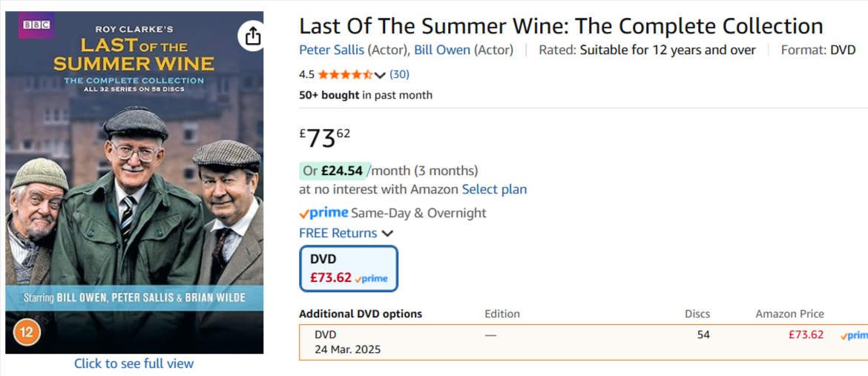This screenshot has width=868, height=376.
Task: Select the DVD 24 Mar. 2025 edition row
Action: coord(349,342)
